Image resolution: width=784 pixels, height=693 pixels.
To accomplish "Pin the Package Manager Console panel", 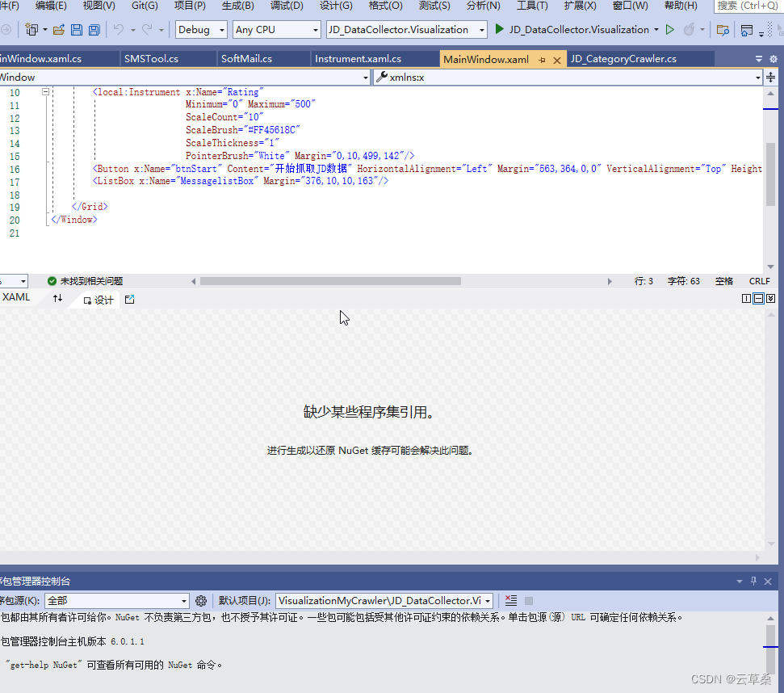I will pos(752,581).
